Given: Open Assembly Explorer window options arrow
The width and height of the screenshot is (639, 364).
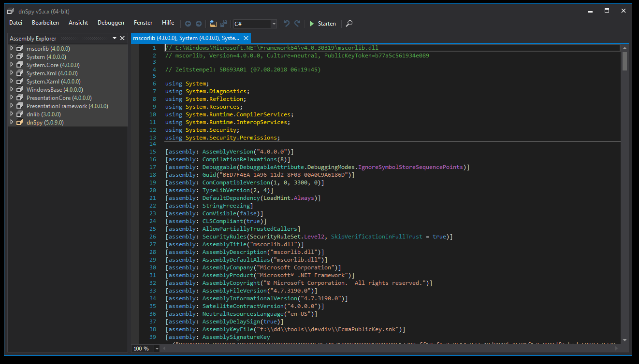Looking at the screenshot, I should tap(115, 38).
